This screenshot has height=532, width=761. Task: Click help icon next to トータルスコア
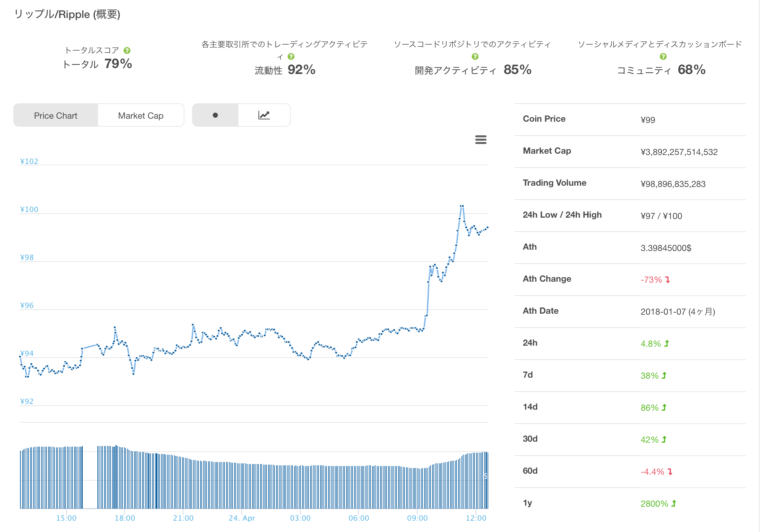coord(127,50)
